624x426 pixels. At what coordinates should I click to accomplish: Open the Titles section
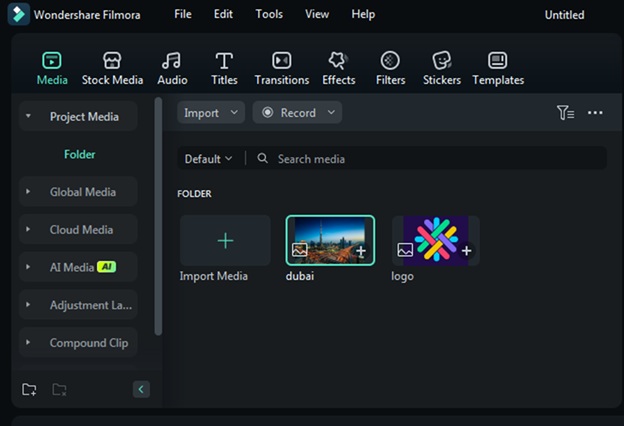pyautogui.click(x=224, y=68)
